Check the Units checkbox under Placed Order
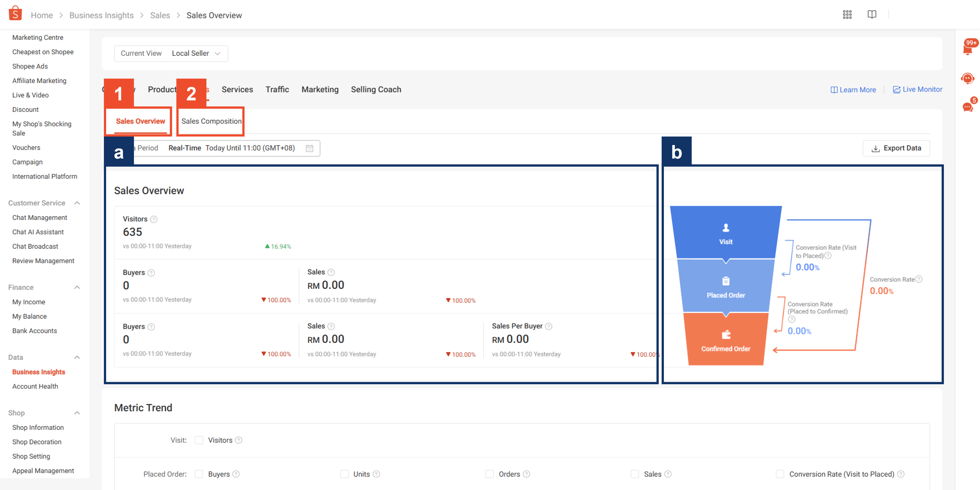 point(344,474)
